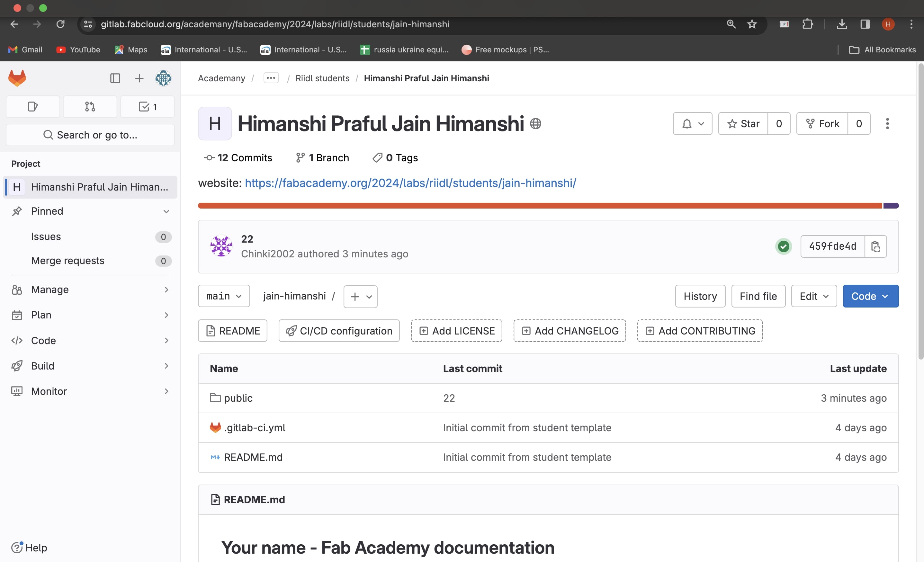Click Add LICENSE button
Image resolution: width=924 pixels, height=562 pixels.
click(456, 331)
